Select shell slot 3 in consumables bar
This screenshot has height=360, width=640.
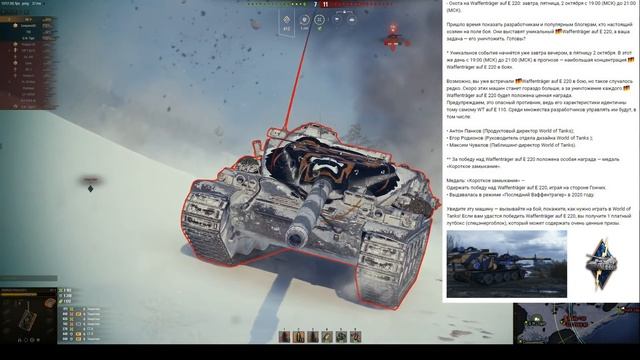(x=313, y=337)
